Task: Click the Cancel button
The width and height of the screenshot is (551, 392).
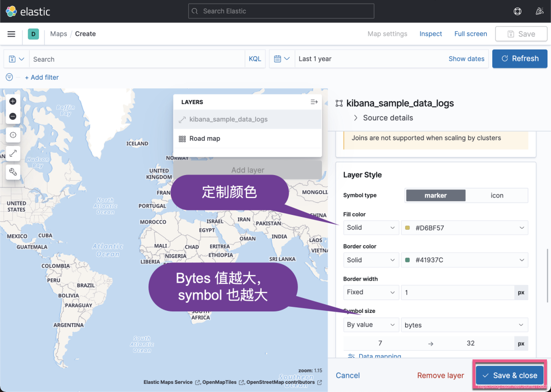Action: click(347, 375)
